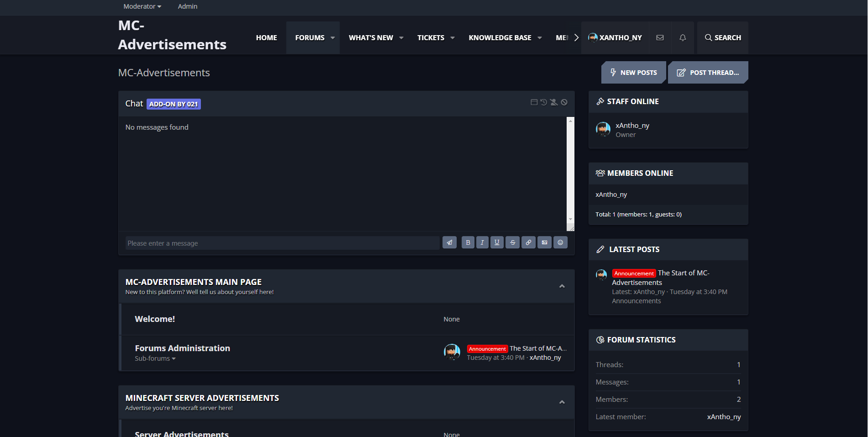Insert a link in chat
Screen dimensions: 868x437
(x=528, y=242)
